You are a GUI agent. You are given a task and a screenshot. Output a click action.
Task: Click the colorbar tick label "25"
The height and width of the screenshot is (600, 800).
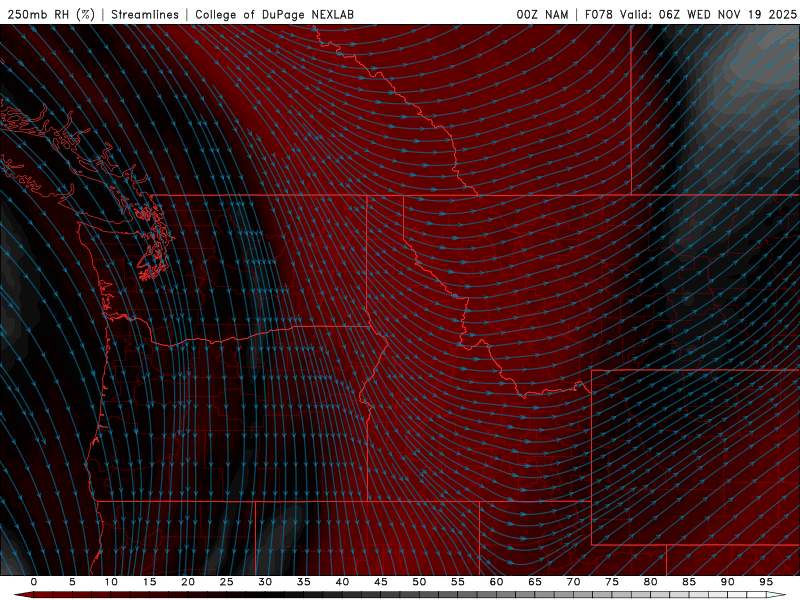tap(227, 582)
